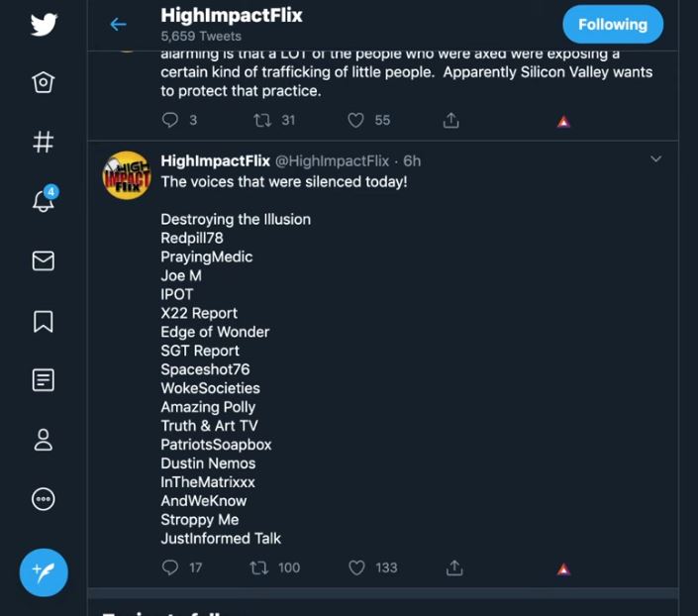Retweet the tweet with 100 retweets
The height and width of the screenshot is (616, 698).
(x=258, y=567)
